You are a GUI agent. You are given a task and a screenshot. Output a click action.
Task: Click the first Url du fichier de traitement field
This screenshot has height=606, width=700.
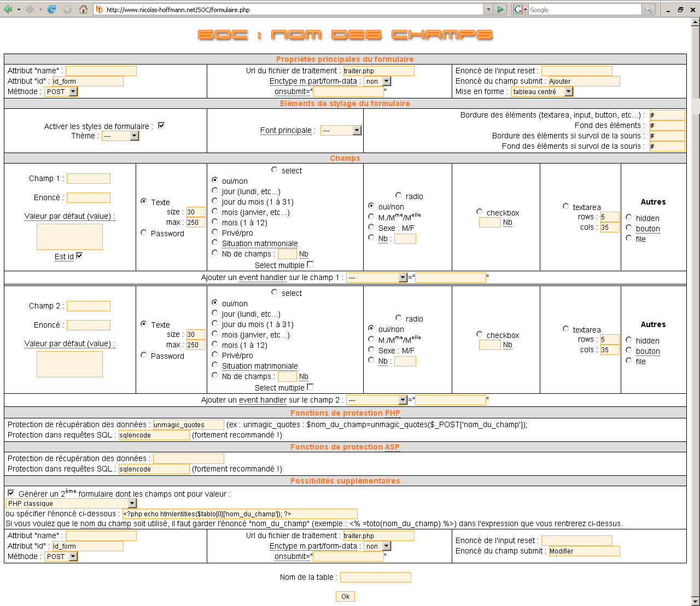coord(378,71)
